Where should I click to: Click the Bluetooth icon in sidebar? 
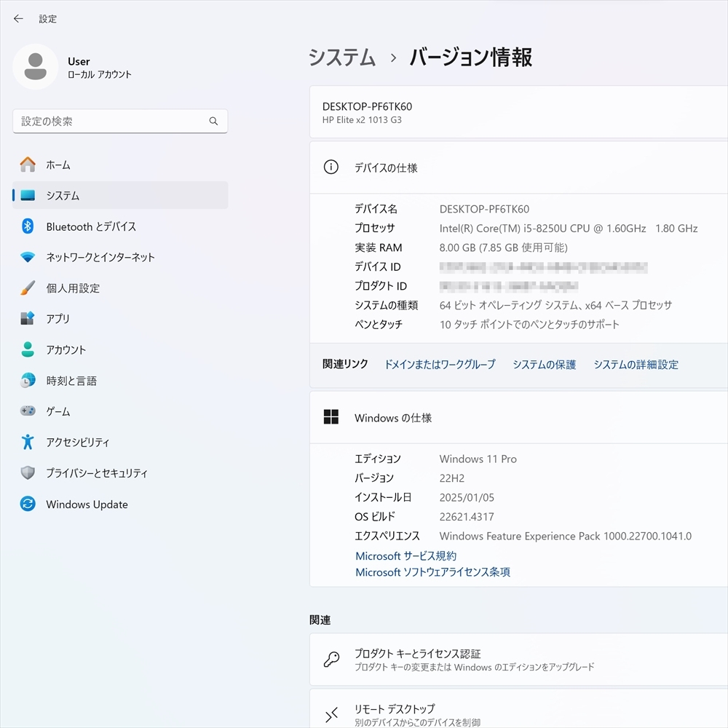(28, 226)
